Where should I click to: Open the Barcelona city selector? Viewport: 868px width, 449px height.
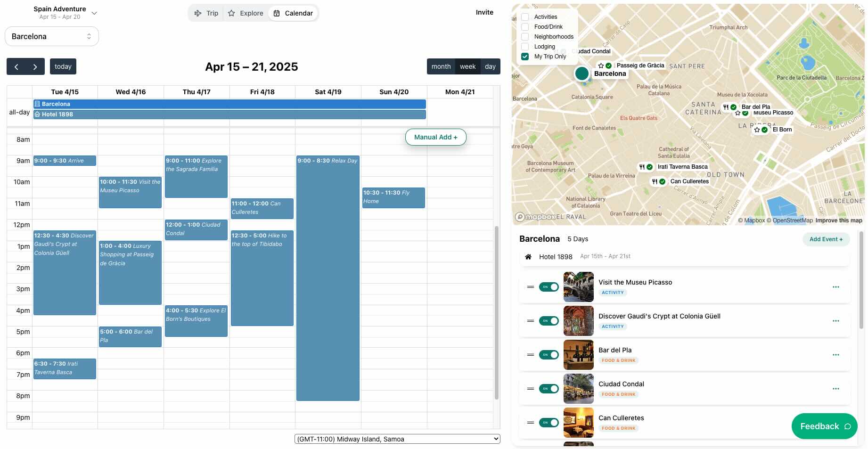pyautogui.click(x=52, y=36)
